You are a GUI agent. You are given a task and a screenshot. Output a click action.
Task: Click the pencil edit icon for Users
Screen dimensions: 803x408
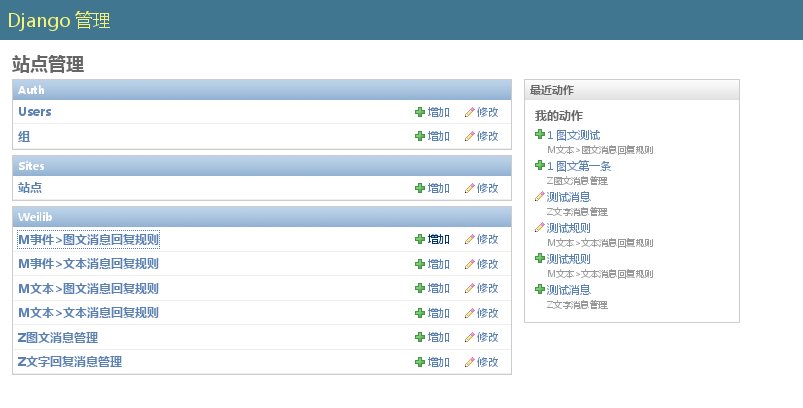tap(470, 112)
